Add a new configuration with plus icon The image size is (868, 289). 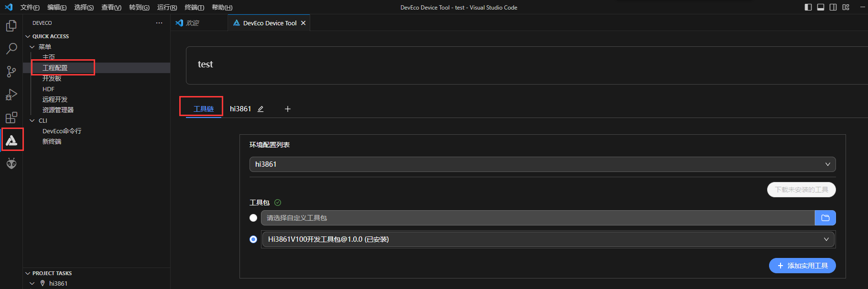[x=288, y=109]
